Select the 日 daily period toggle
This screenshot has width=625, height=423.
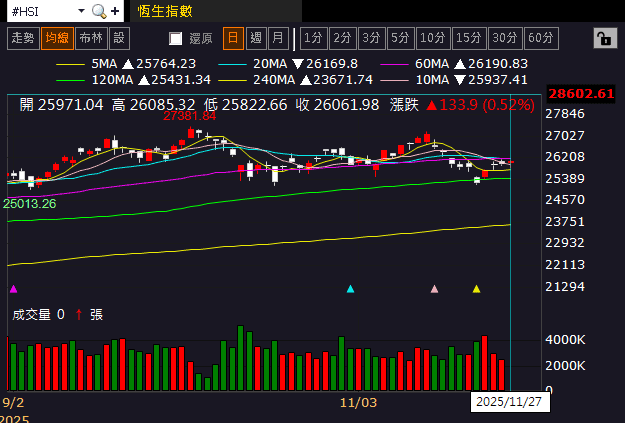tap(232, 38)
